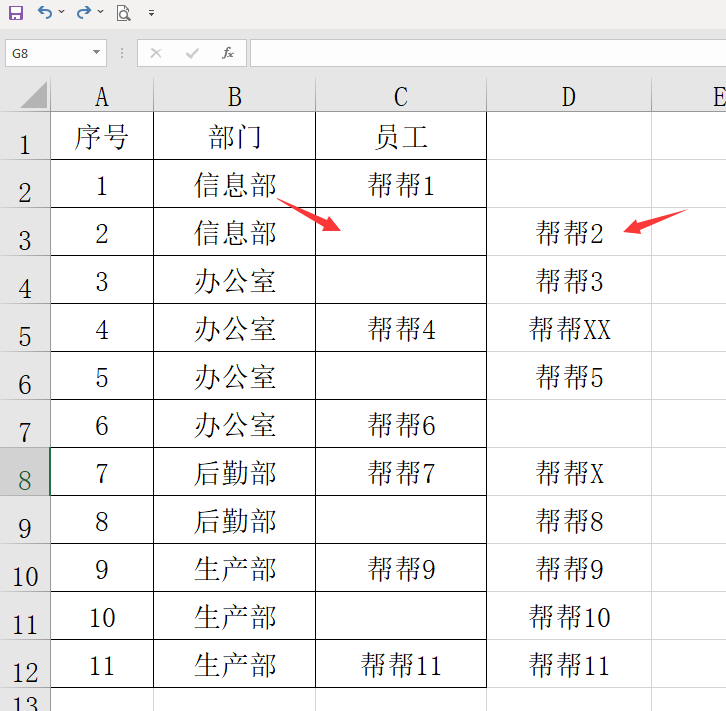Select column D header
This screenshot has height=711, width=726.
pyautogui.click(x=569, y=95)
